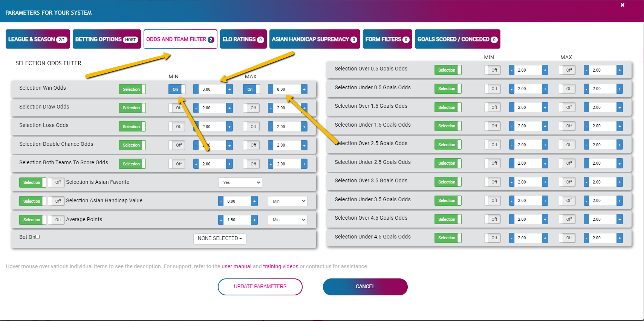This screenshot has height=321, width=644.
Task: Increase Over 0.5 Goals Odds minimum with plus
Action: [545, 70]
